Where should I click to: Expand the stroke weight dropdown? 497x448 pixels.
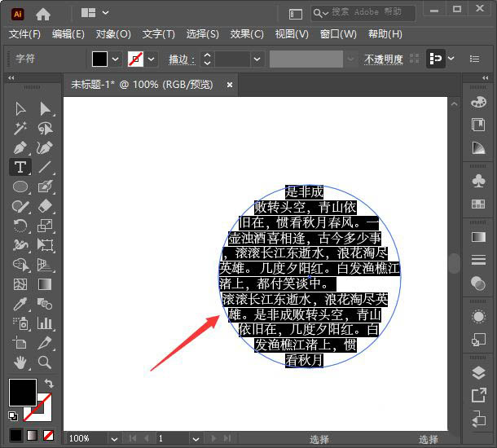click(x=257, y=59)
